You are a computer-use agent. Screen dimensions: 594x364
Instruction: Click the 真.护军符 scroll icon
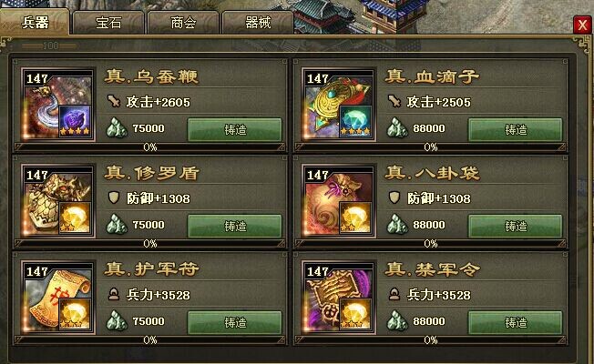pos(58,298)
